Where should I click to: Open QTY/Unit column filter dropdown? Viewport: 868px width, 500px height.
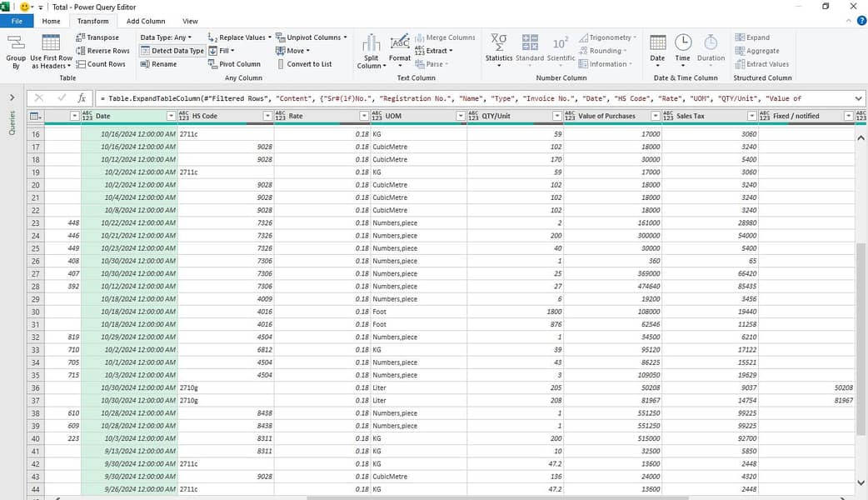coord(557,116)
